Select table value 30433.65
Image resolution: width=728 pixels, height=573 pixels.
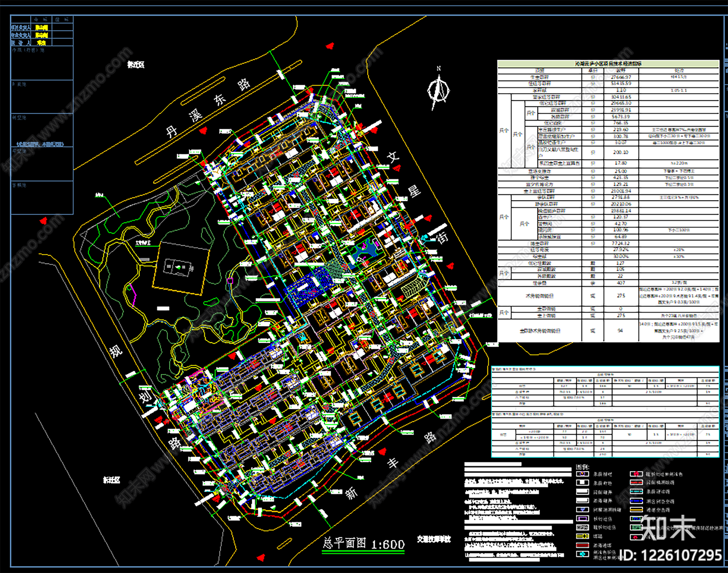pyautogui.click(x=621, y=96)
